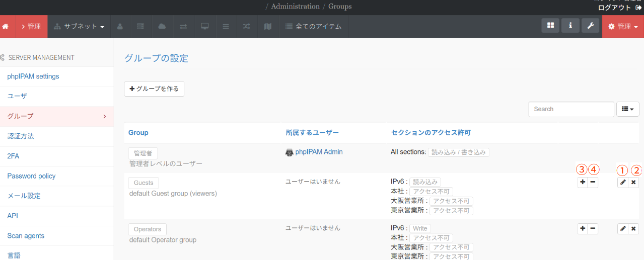Image resolution: width=644 pixels, height=260 pixels.
Task: Click 'default Operator group' text
Action: (x=163, y=240)
